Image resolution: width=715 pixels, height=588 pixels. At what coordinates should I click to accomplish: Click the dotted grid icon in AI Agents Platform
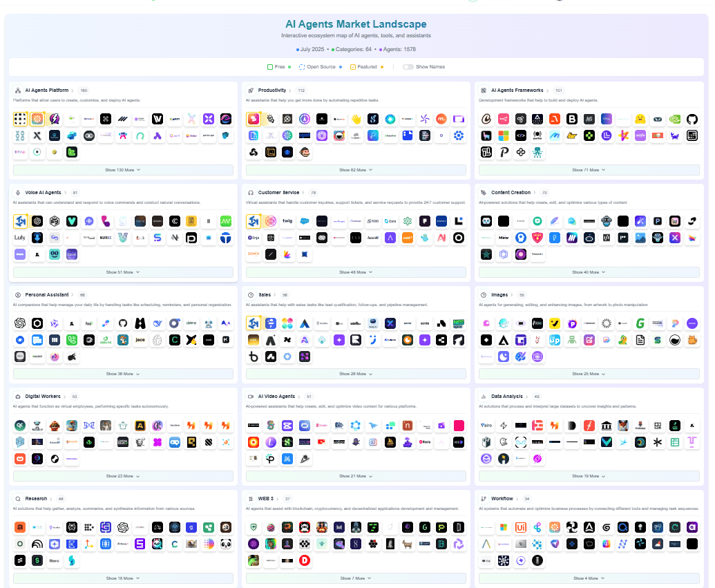20,119
